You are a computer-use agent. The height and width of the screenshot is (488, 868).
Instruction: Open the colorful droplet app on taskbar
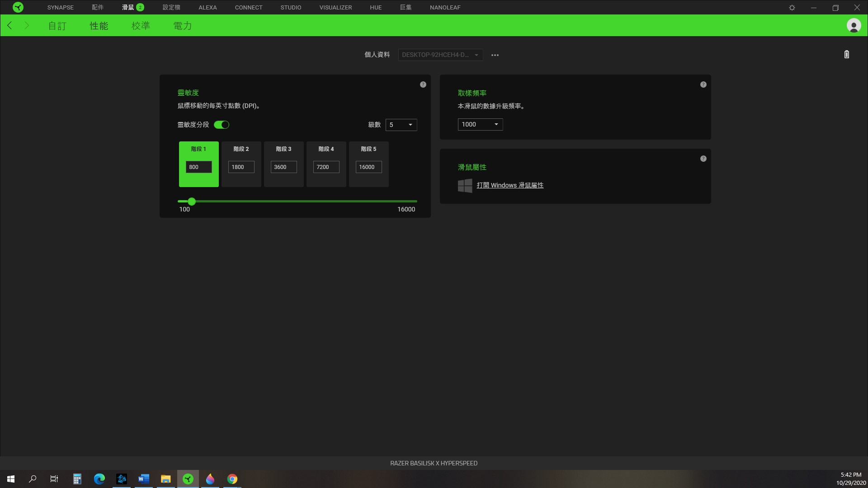click(x=210, y=479)
